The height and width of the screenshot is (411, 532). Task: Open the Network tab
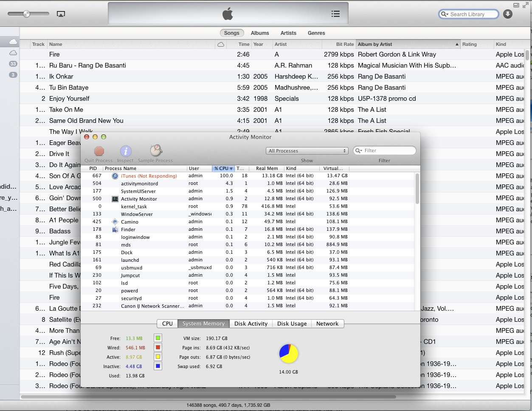[327, 324]
